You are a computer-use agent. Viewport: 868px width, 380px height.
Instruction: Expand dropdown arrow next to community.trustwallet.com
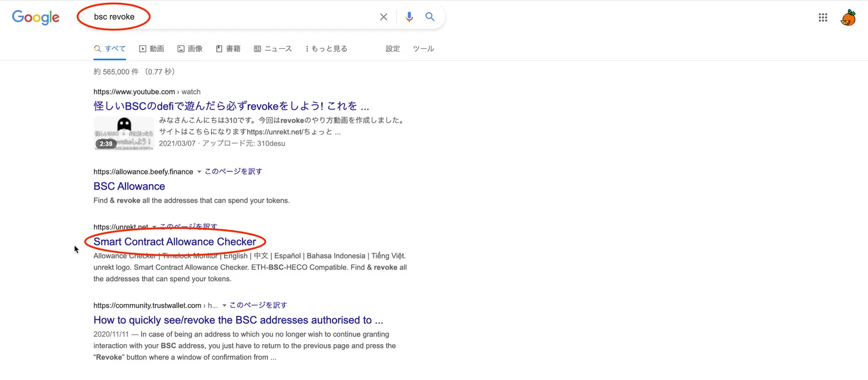224,306
